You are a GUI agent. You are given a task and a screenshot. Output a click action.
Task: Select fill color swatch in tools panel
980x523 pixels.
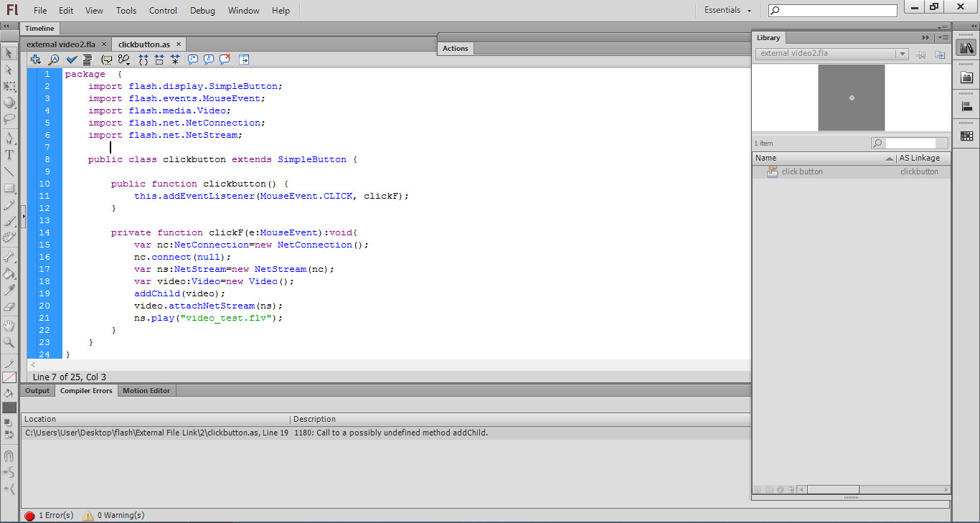pos(9,407)
